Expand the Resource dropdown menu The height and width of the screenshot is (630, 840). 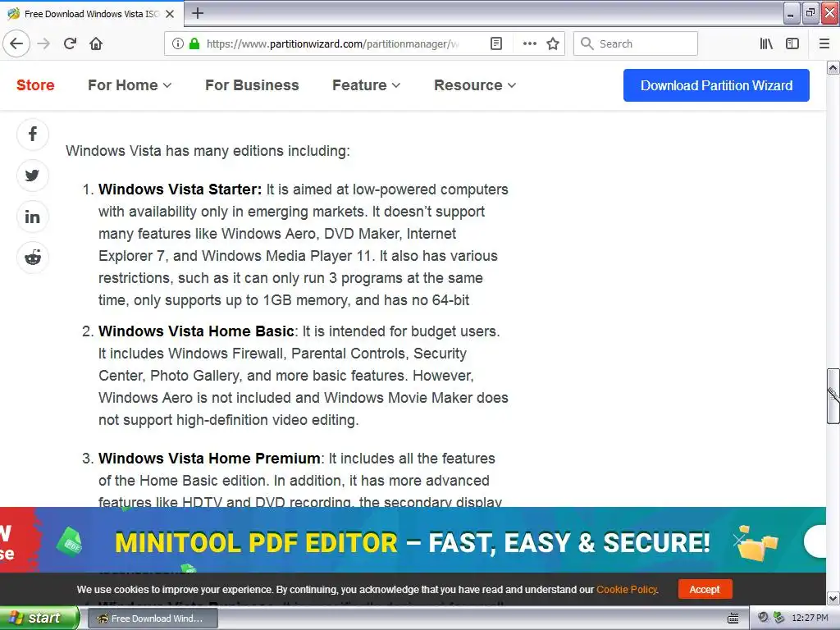coord(475,85)
